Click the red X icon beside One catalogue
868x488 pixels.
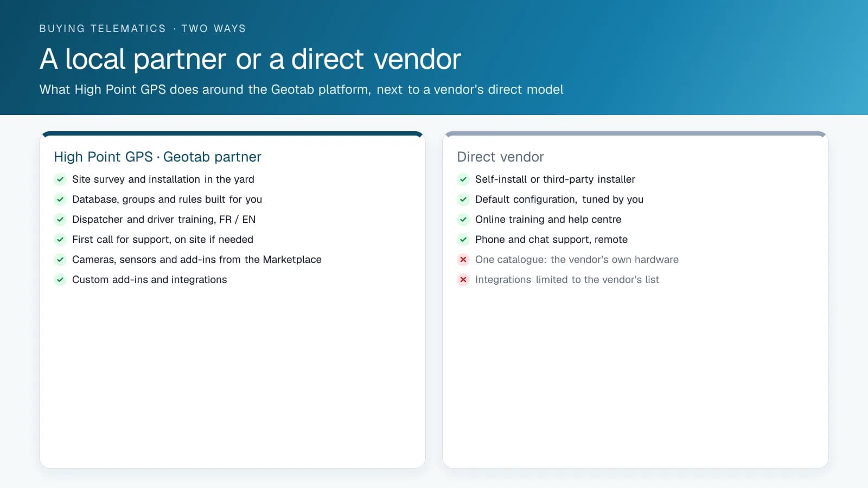(463, 260)
